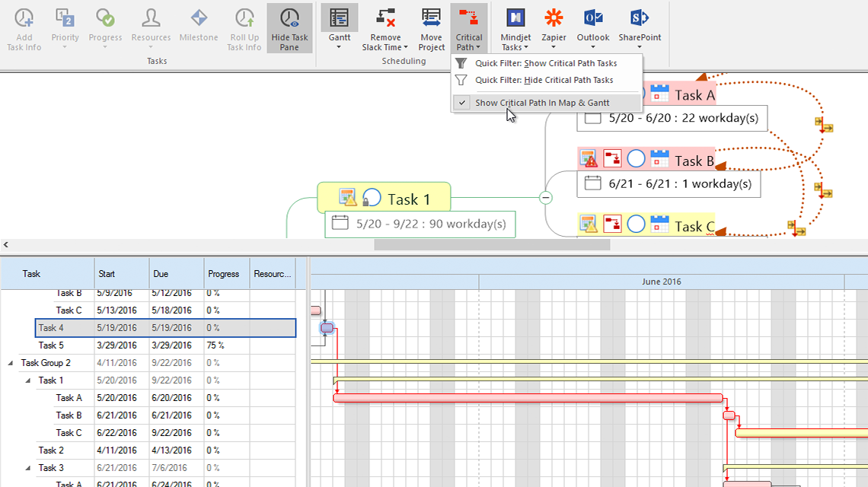Collapse Task 1 branch in the map
This screenshot has width=868, height=487.
545,198
